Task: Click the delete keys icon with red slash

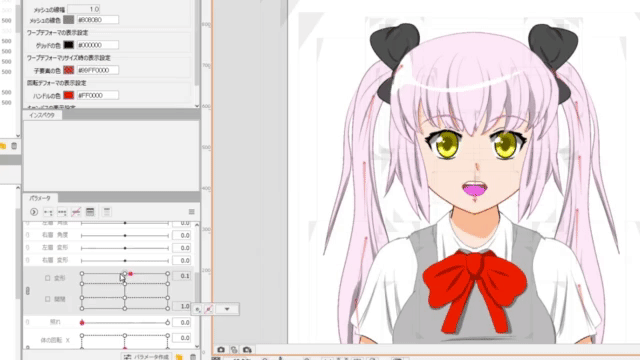Action: point(76,212)
